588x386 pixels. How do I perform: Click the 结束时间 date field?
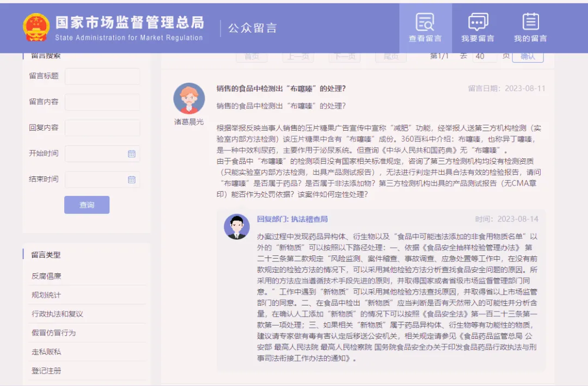[102, 180]
